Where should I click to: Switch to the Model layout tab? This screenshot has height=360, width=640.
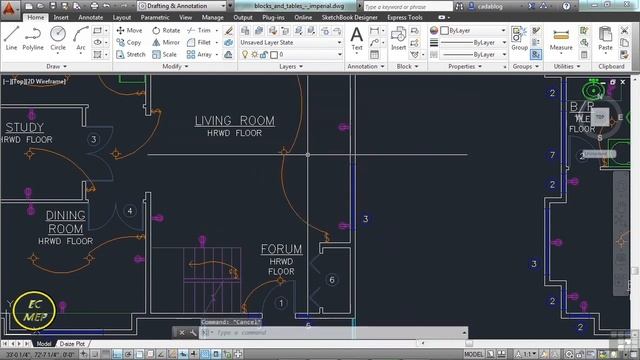(44, 344)
